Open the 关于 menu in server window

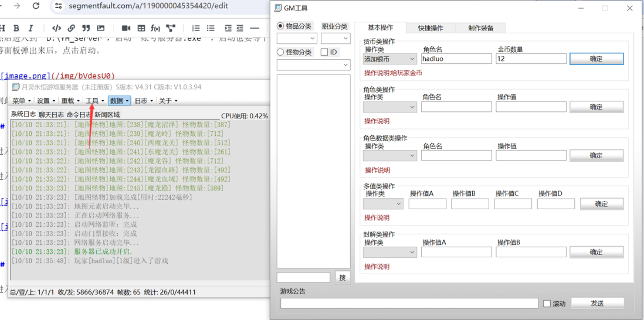(168, 101)
